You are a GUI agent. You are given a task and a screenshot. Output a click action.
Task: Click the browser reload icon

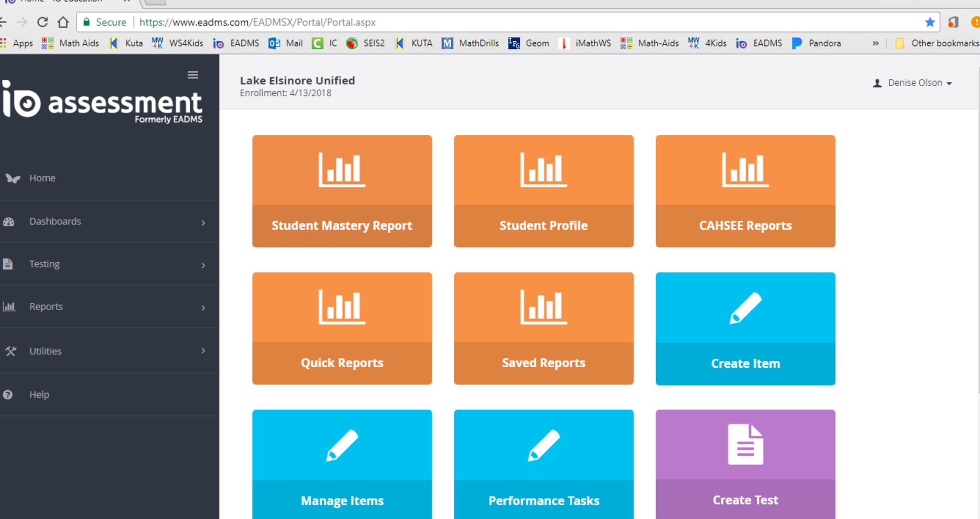[43, 22]
